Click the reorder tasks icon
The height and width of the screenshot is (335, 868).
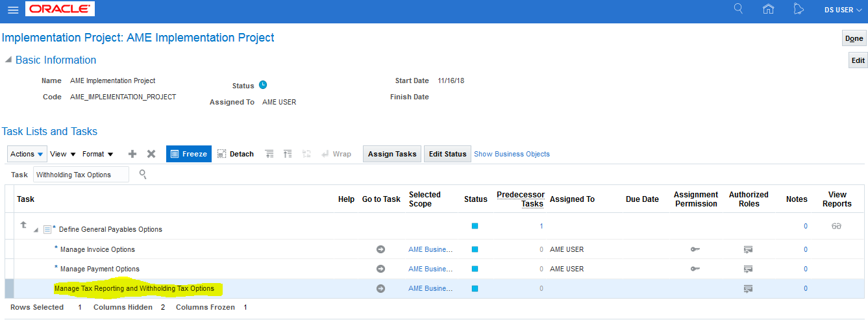pos(307,154)
